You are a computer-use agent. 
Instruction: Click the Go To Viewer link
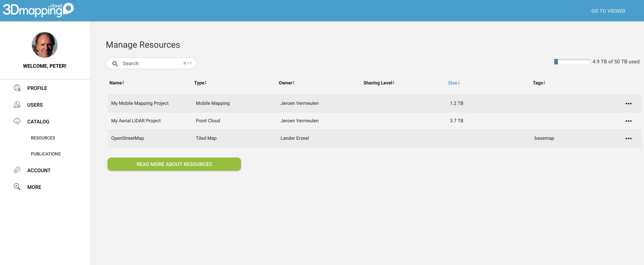tap(608, 11)
